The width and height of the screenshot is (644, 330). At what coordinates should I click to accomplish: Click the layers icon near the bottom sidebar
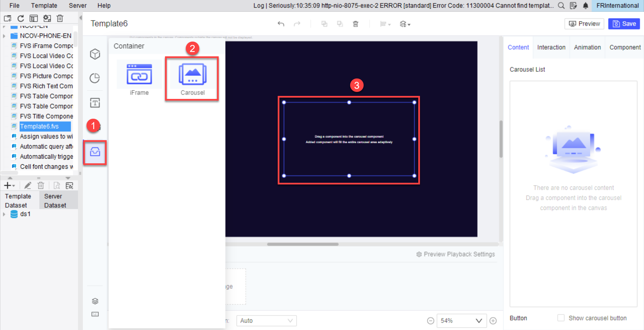(x=95, y=301)
